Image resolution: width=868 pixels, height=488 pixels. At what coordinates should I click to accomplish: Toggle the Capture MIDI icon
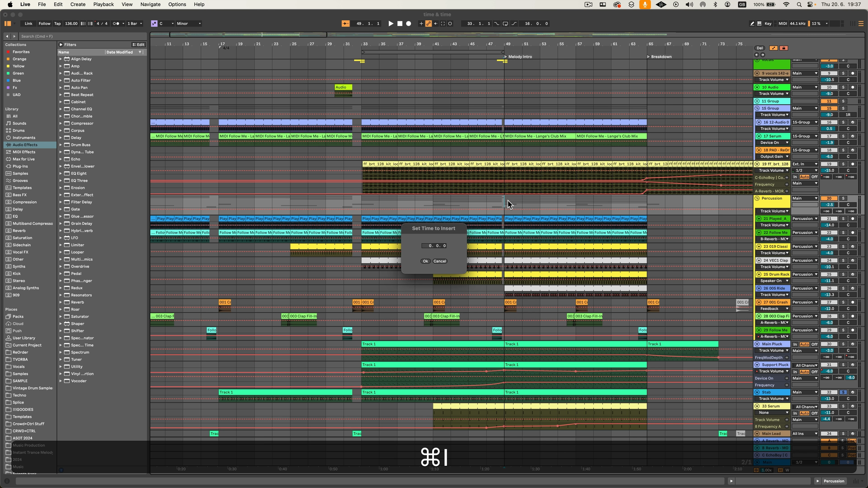click(443, 23)
